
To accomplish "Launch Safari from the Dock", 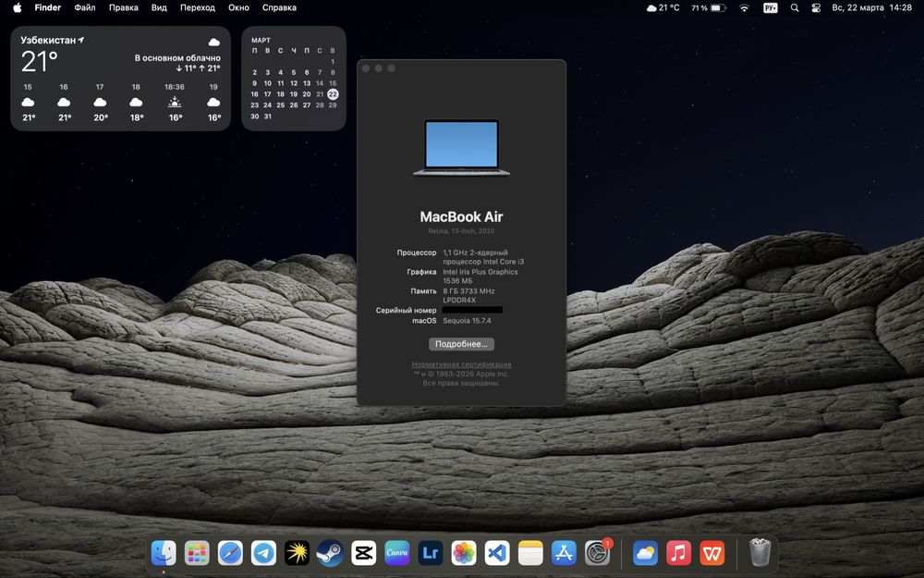I will tap(230, 553).
